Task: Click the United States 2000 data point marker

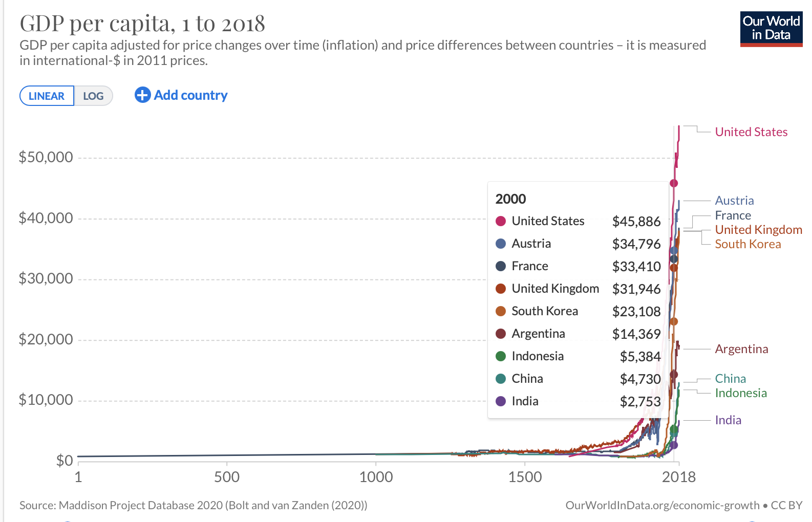Action: 674,183
